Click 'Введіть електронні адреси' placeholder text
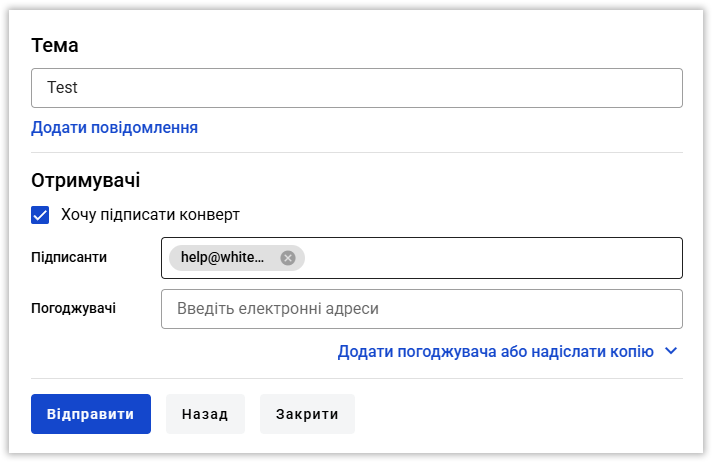The image size is (712, 463). [x=278, y=309]
